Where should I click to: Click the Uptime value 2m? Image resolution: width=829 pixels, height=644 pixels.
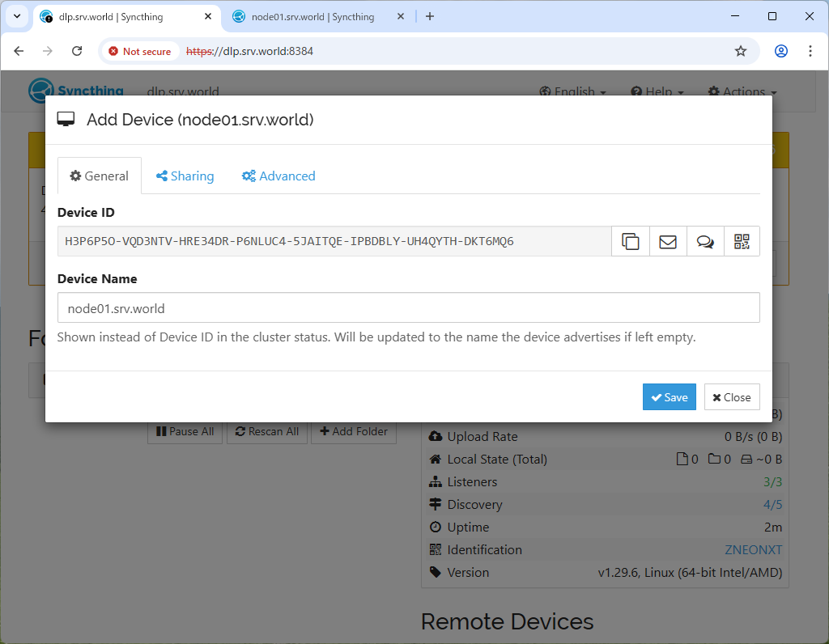pos(773,527)
